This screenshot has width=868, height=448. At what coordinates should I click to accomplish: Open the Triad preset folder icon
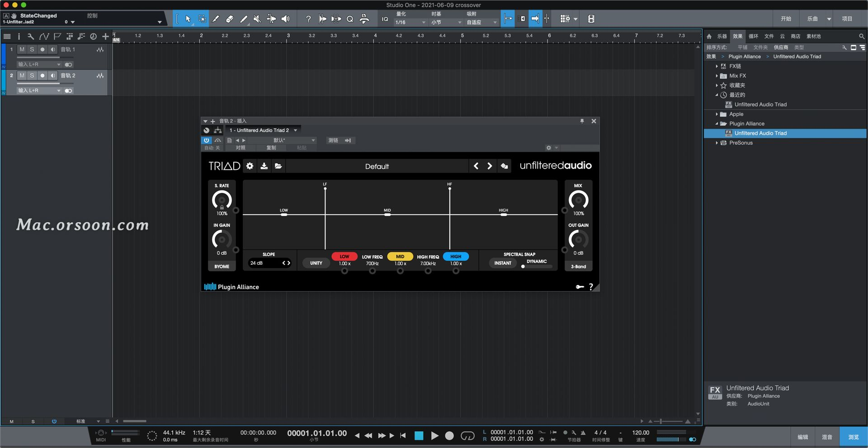(278, 166)
